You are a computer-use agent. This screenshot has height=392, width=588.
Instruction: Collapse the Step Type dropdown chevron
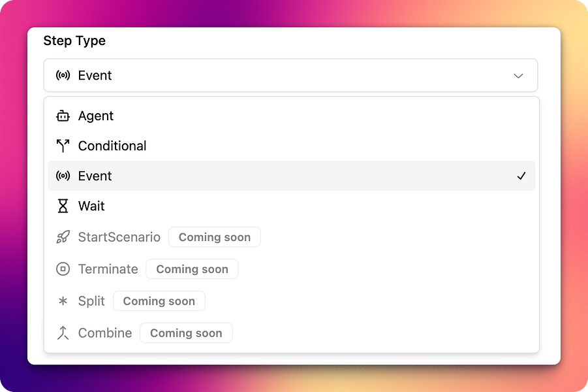click(518, 76)
